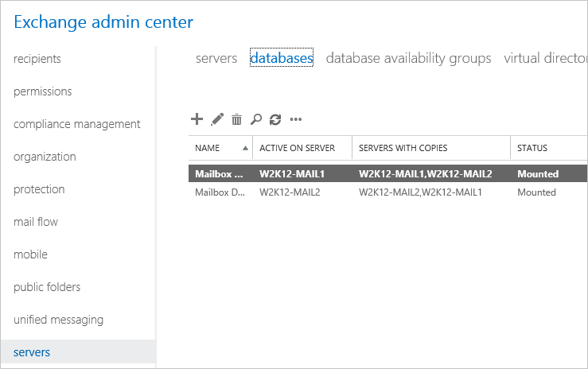Click the Search magnifier icon
Screen dimensions: 588x369
click(x=256, y=119)
